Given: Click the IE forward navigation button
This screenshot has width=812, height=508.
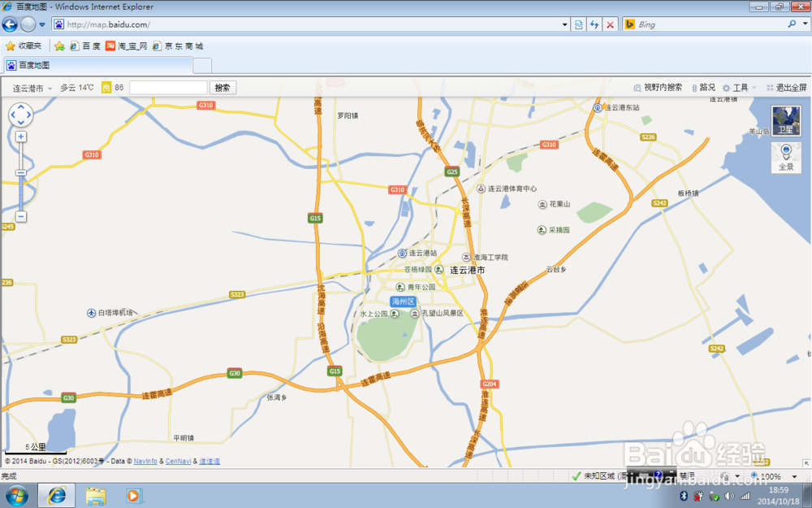Looking at the screenshot, I should point(28,24).
